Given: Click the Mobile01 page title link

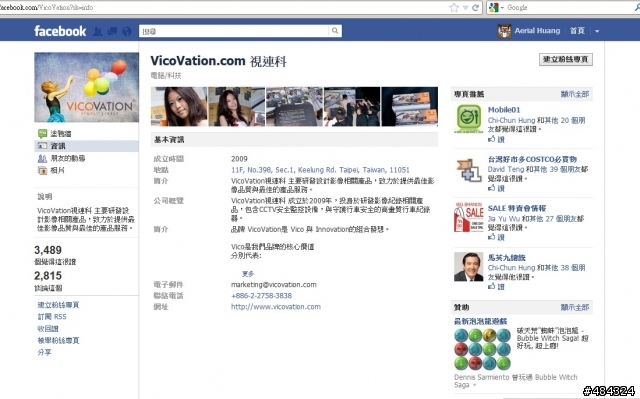Looking at the screenshot, I should [x=504, y=110].
